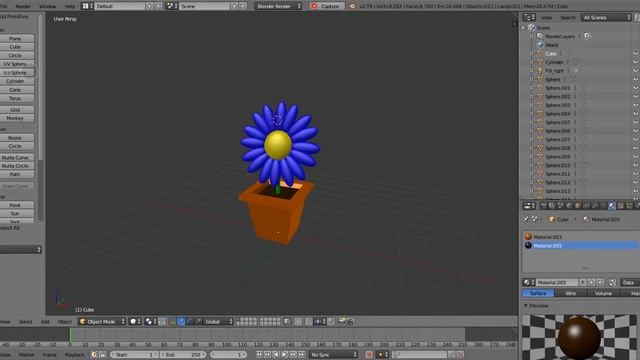
Task: Open the Global transform orientation dropdown
Action: 218,322
